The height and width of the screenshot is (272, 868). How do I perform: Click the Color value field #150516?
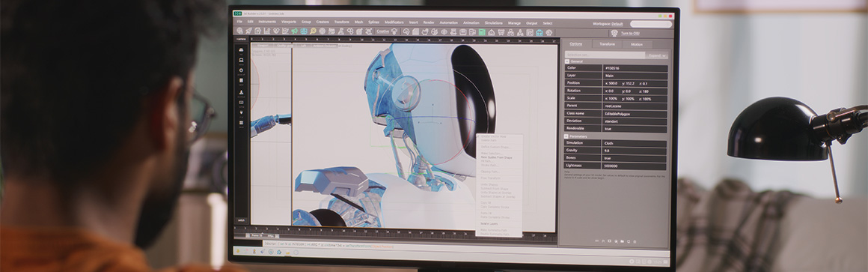(x=635, y=68)
